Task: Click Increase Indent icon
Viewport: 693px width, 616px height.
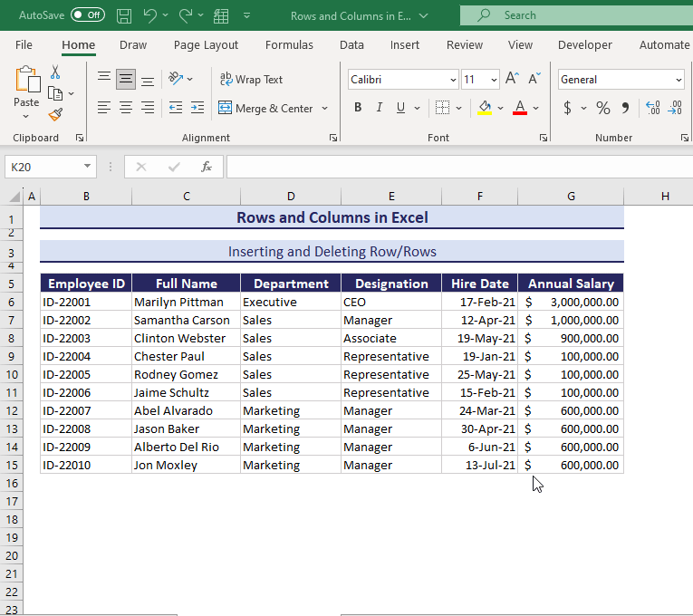Action: click(197, 108)
